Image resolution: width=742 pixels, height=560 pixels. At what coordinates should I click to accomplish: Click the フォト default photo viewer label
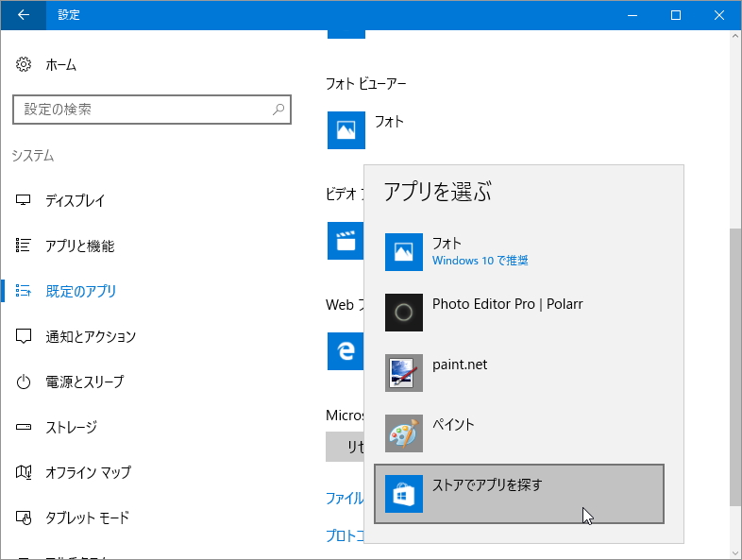389,122
